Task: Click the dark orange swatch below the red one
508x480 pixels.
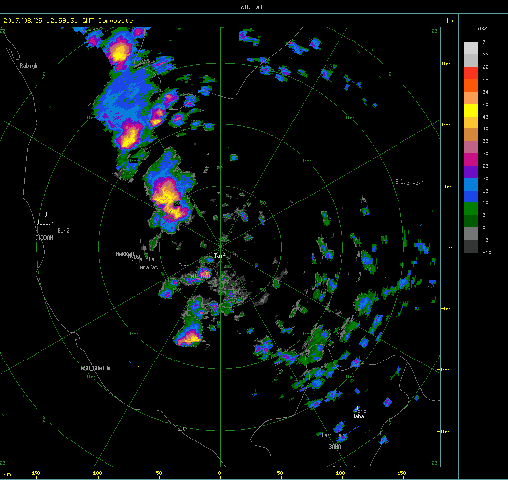Action: click(471, 85)
